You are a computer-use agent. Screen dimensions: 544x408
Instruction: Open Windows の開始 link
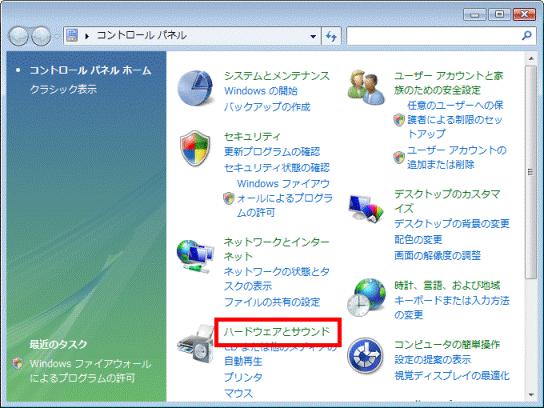261,91
